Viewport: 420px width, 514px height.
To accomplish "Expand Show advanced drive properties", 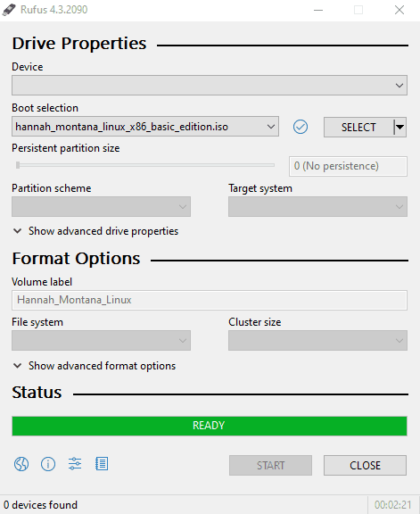I will [95, 231].
